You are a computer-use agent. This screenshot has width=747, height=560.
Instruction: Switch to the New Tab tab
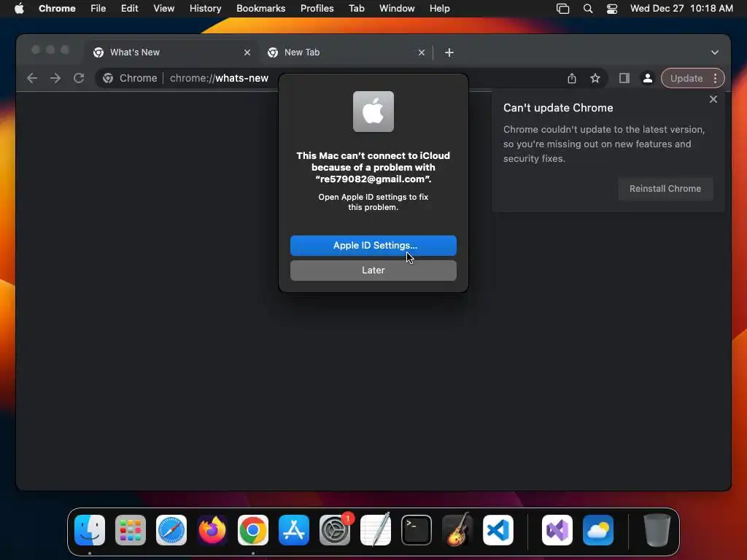coord(345,52)
